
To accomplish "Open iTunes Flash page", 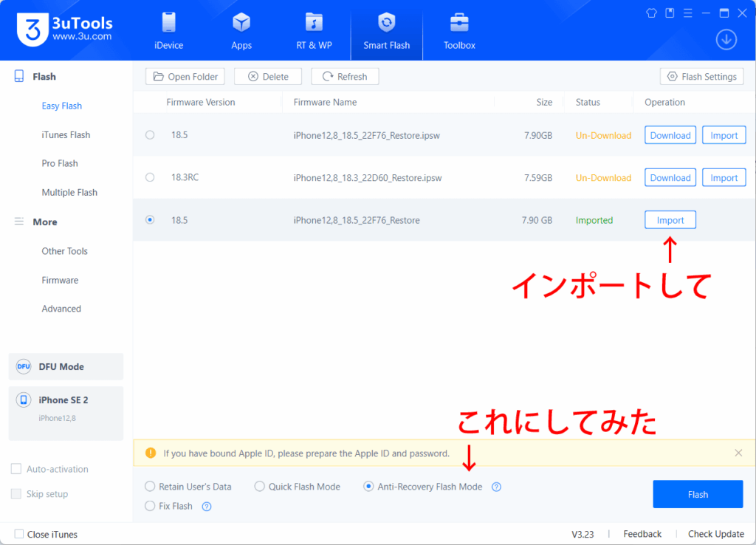I will tap(66, 134).
